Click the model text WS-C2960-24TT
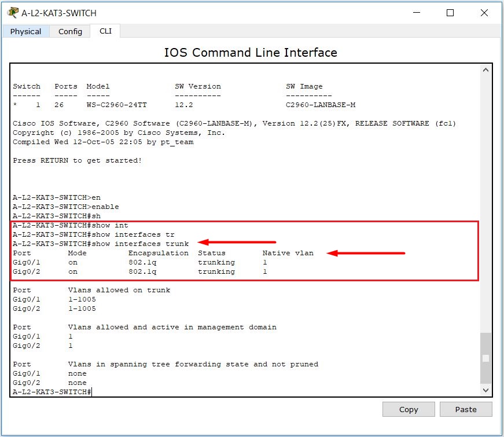This screenshot has width=504, height=437. [x=116, y=105]
